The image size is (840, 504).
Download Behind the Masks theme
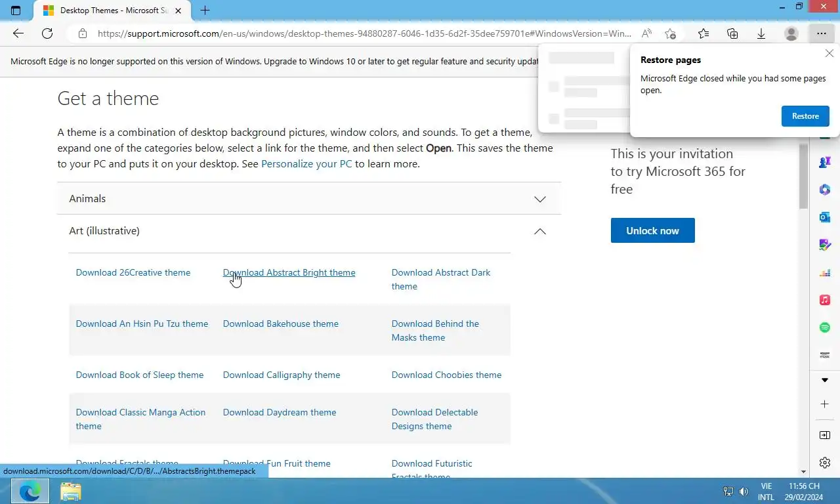tap(435, 331)
